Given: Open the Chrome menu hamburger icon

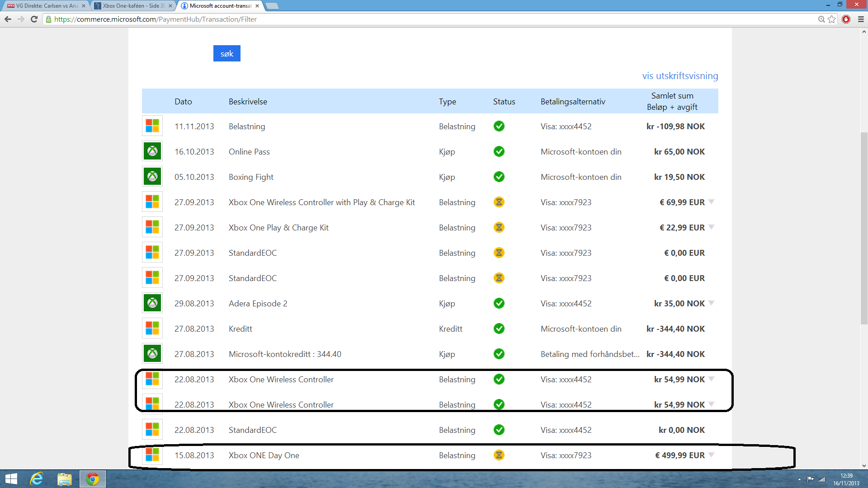Looking at the screenshot, I should (861, 19).
